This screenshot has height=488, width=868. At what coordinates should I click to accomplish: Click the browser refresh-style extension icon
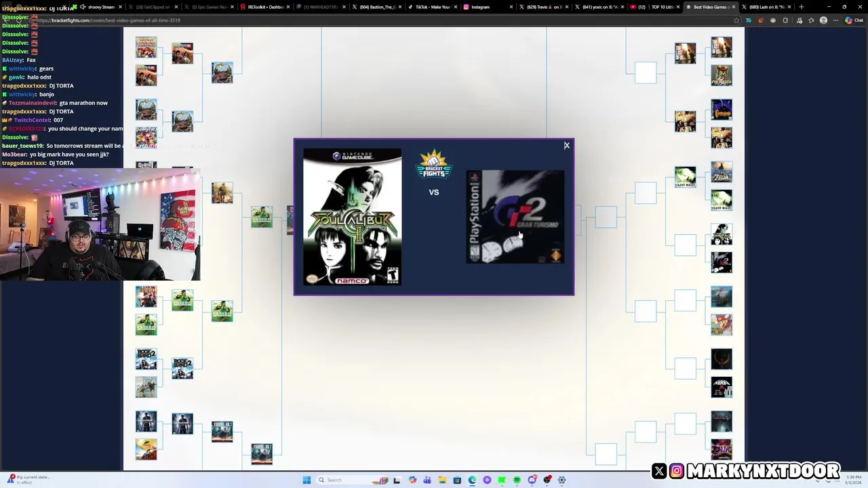(x=785, y=20)
